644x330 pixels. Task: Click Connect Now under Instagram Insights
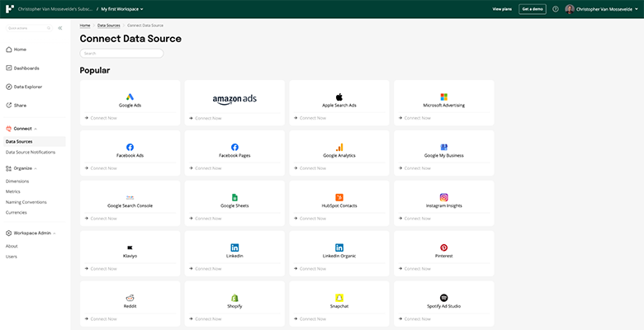[414, 219]
